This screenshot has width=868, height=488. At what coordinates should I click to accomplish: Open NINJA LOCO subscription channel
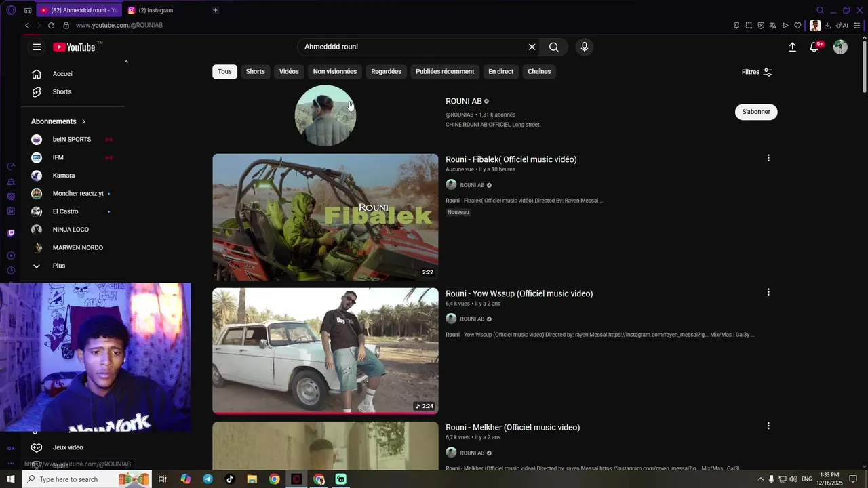[71, 230]
